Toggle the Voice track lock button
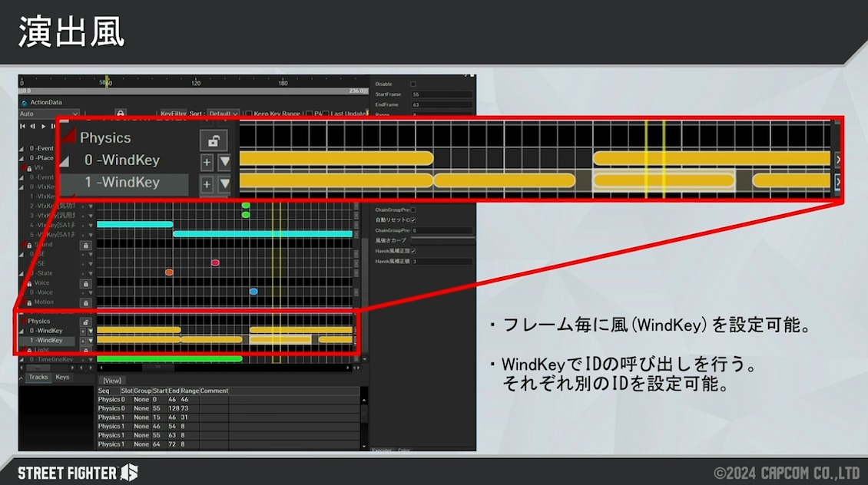868x485 pixels. (x=85, y=283)
